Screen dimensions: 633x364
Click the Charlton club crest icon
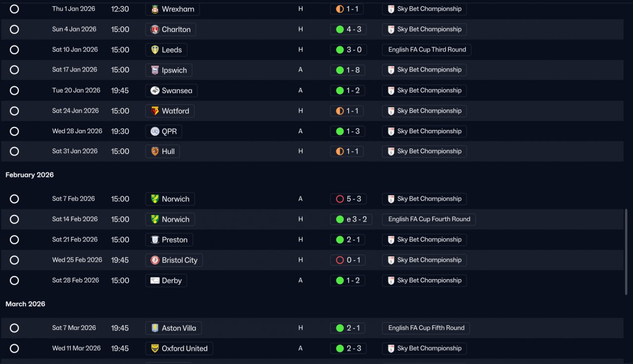coord(155,29)
